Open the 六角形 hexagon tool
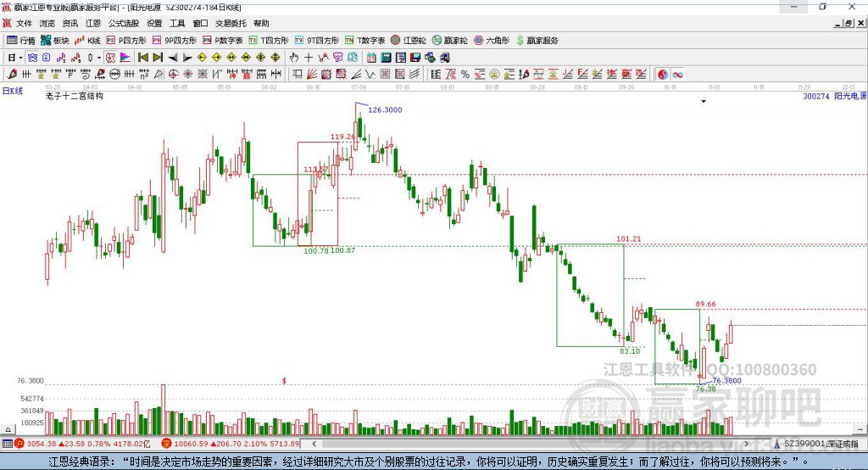The width and height of the screenshot is (868, 470). (x=492, y=41)
